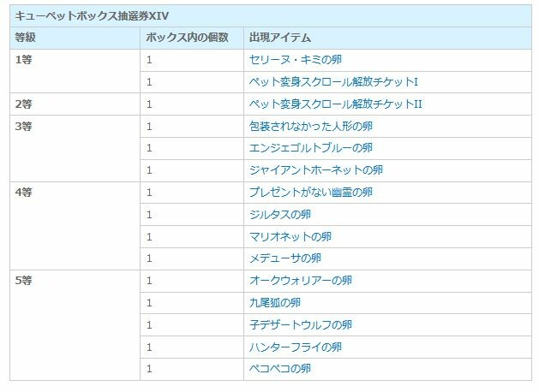Click the 1等 grade cell
The height and width of the screenshot is (392, 539).
24,60
